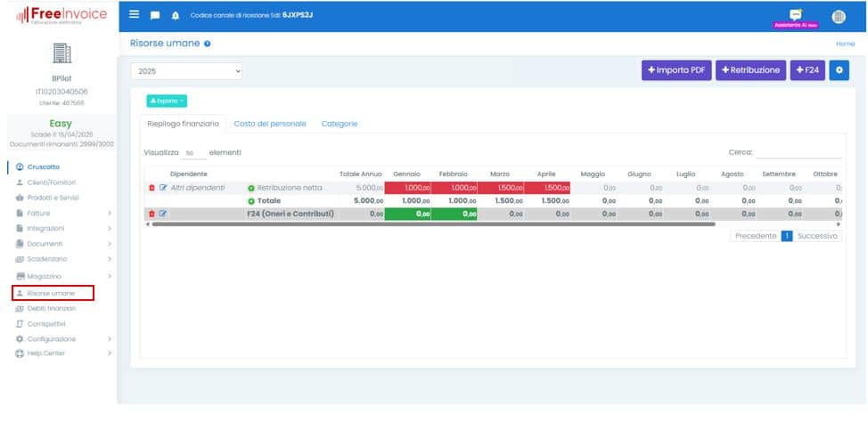Screen dimensions: 868x422
Task: Click the Successivo pagination button
Action: click(817, 236)
